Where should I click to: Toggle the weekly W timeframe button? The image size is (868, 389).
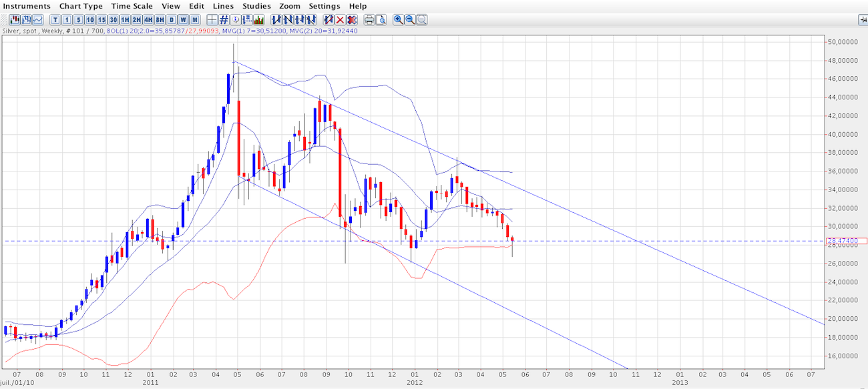184,20
